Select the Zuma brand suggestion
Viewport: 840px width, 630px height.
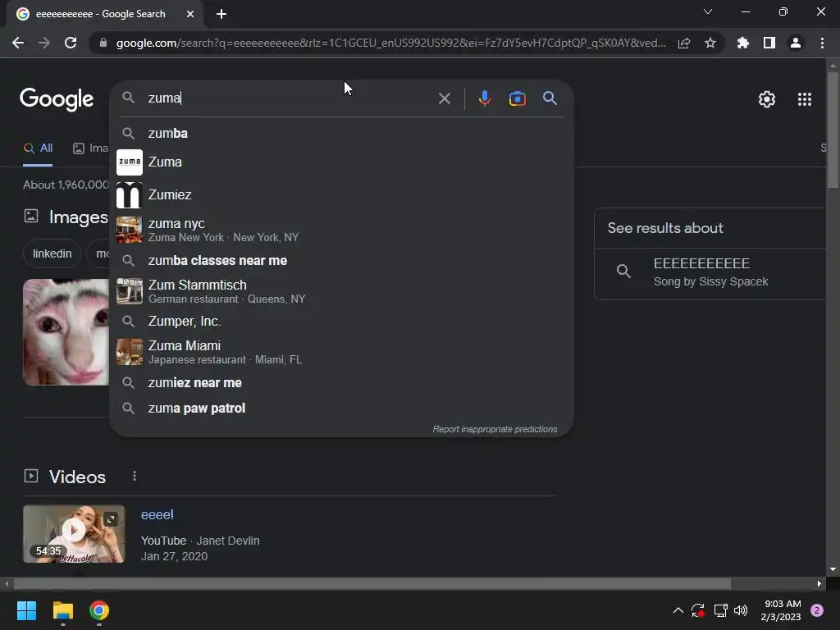341,162
